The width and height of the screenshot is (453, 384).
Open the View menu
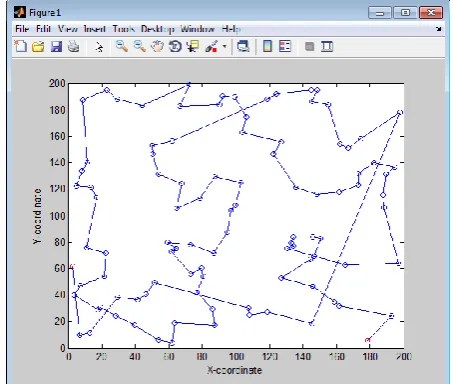tap(68, 29)
